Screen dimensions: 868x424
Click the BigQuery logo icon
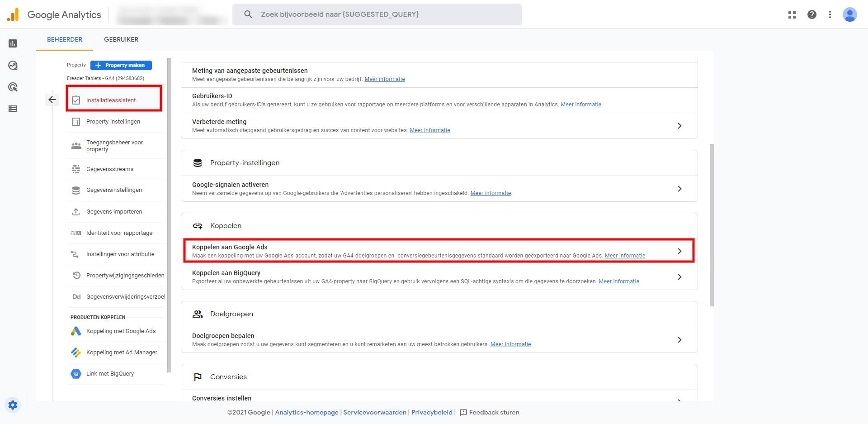tap(76, 374)
